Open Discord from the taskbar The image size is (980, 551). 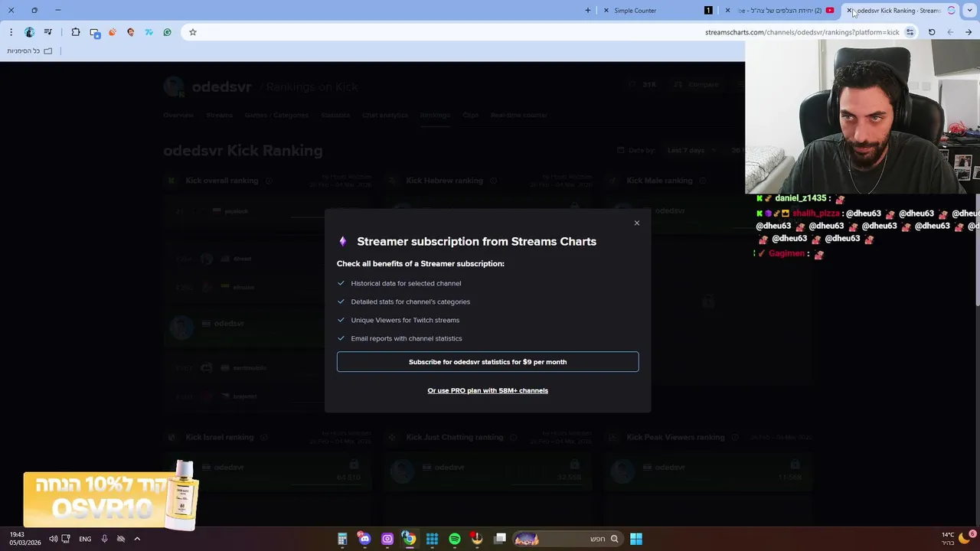tap(364, 539)
